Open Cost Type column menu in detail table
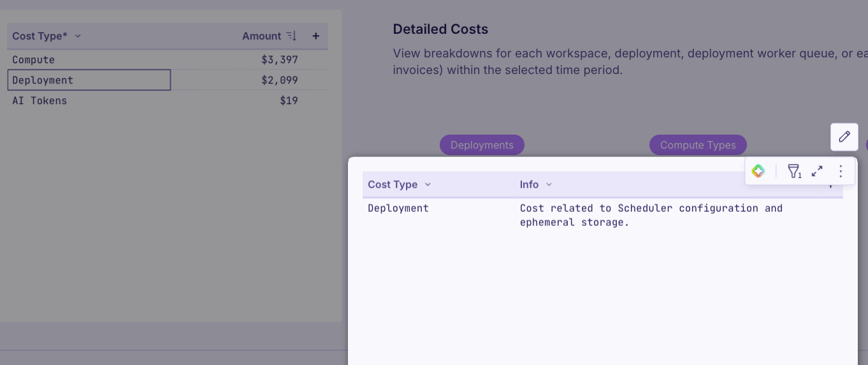Image resolution: width=868 pixels, height=365 pixels. pyautogui.click(x=428, y=184)
